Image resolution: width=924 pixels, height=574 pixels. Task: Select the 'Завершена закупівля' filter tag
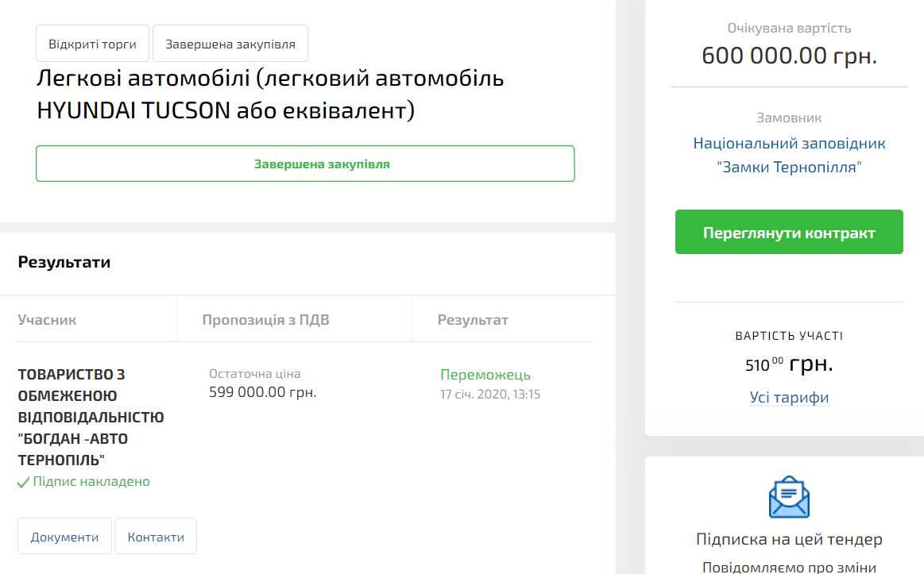230,43
